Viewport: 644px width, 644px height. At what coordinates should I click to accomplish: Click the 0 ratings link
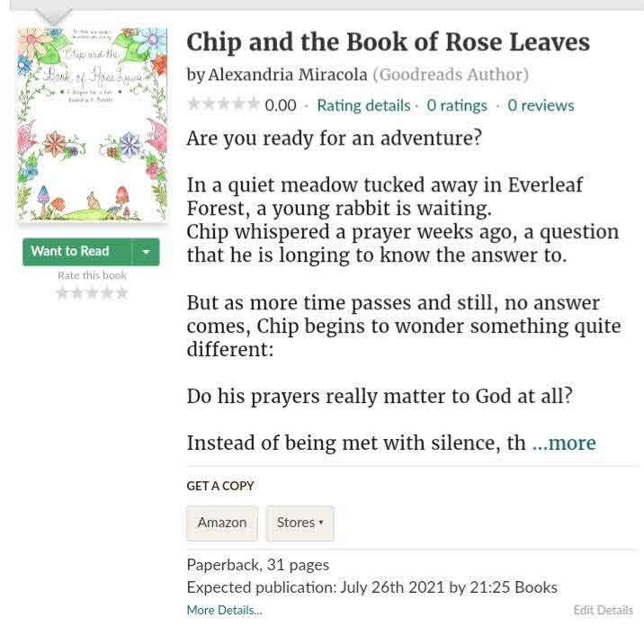click(457, 105)
